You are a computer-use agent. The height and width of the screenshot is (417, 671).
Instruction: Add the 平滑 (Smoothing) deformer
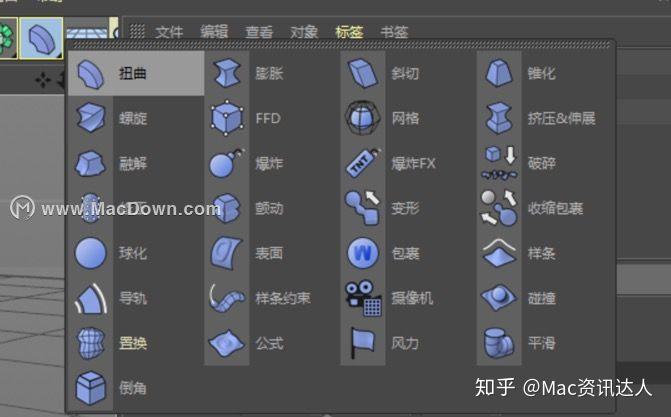point(544,343)
